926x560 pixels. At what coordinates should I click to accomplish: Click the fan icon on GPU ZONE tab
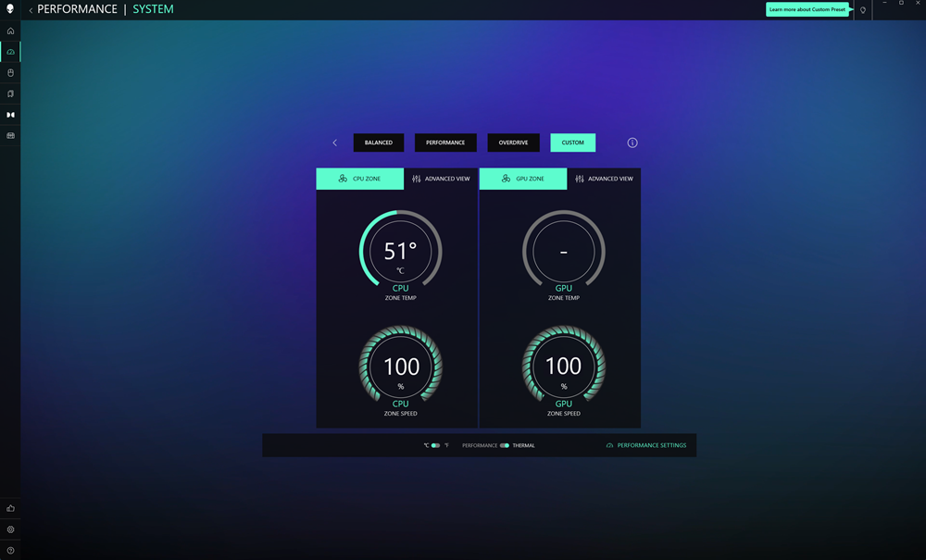pos(506,179)
